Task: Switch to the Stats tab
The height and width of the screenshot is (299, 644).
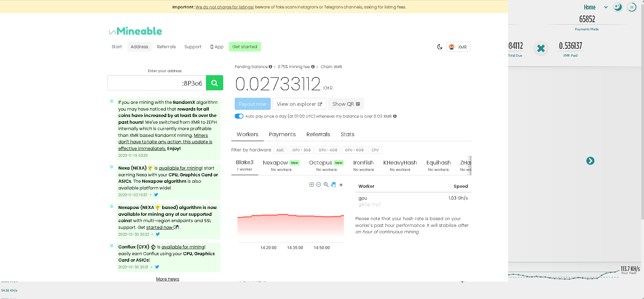Action: pos(348,134)
